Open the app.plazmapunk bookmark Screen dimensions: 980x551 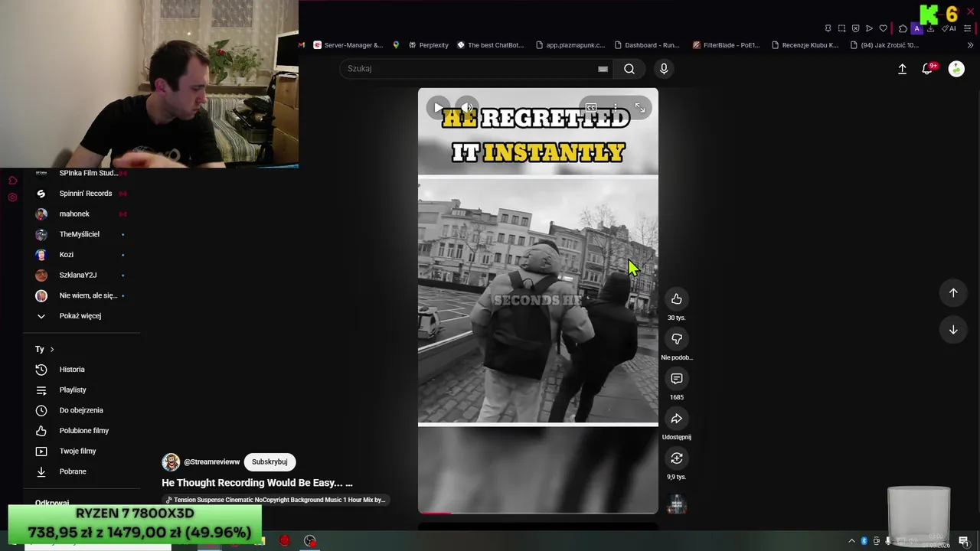point(570,45)
